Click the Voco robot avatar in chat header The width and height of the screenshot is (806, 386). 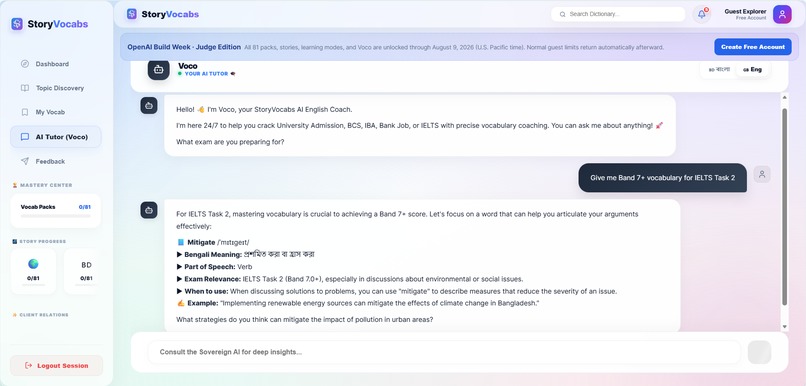pyautogui.click(x=158, y=69)
